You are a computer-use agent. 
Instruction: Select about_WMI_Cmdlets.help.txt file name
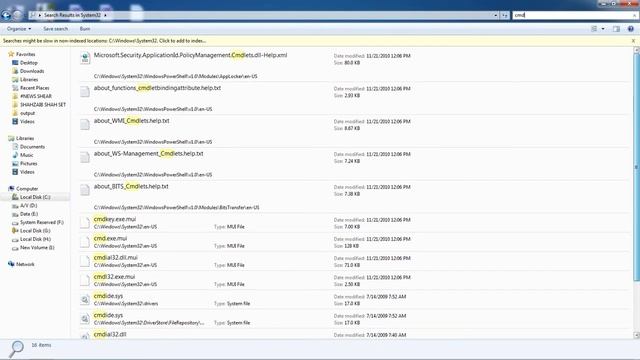click(131, 121)
